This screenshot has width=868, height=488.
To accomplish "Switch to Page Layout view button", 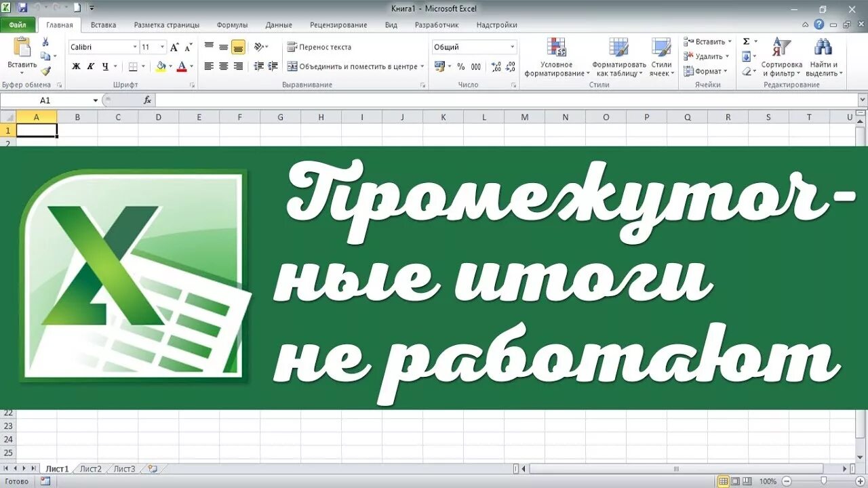I will 735,481.
